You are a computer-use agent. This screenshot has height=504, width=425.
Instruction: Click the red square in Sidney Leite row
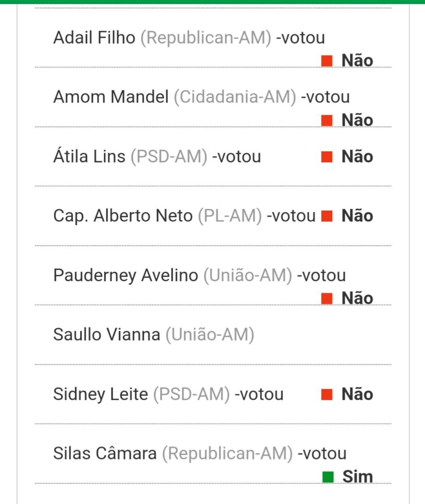click(327, 394)
